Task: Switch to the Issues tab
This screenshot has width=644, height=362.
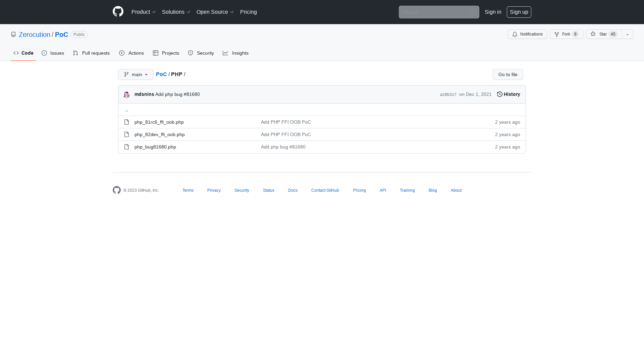Action: tap(53, 53)
